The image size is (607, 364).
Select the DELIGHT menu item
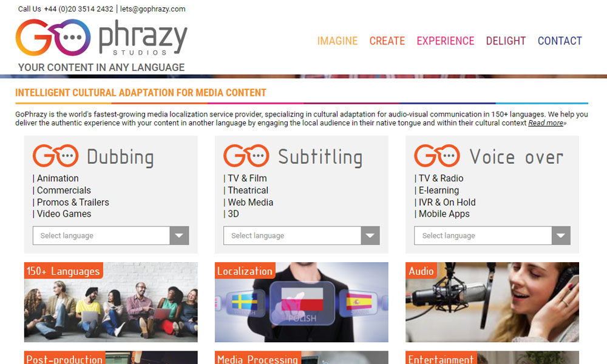click(506, 41)
